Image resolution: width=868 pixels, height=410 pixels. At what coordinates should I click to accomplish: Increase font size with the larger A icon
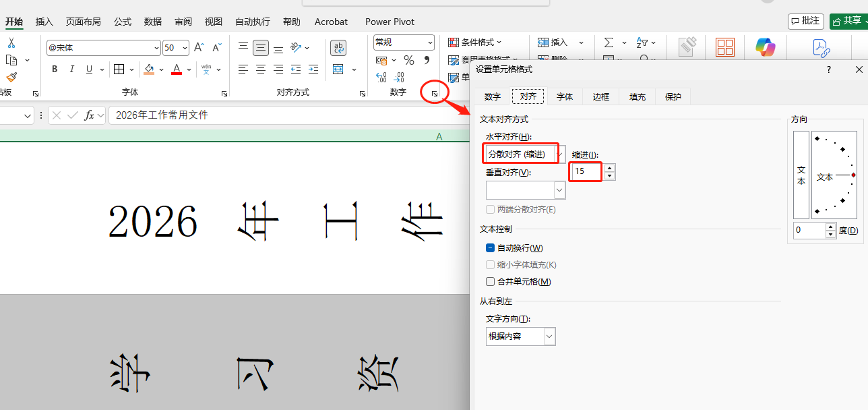point(199,48)
